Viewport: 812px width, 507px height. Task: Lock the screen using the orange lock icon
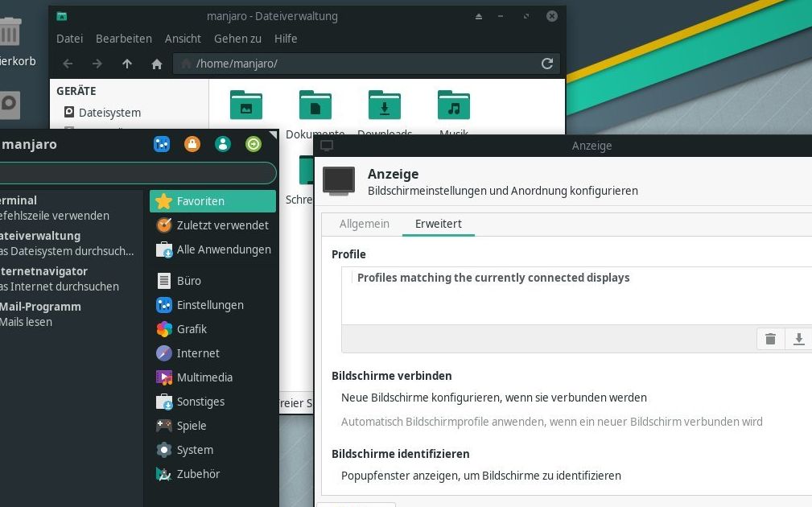pos(192,143)
